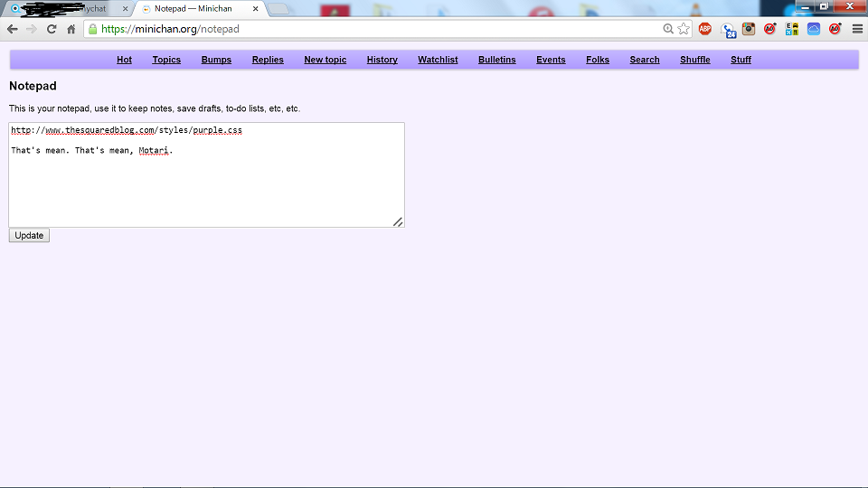
Task: Open the Chrome hamburger menu
Action: 857,29
